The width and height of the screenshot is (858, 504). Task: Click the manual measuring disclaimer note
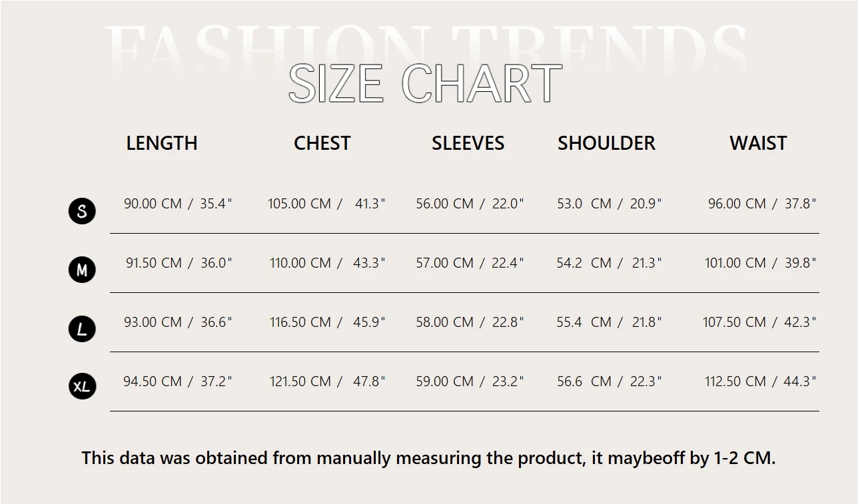tap(428, 458)
